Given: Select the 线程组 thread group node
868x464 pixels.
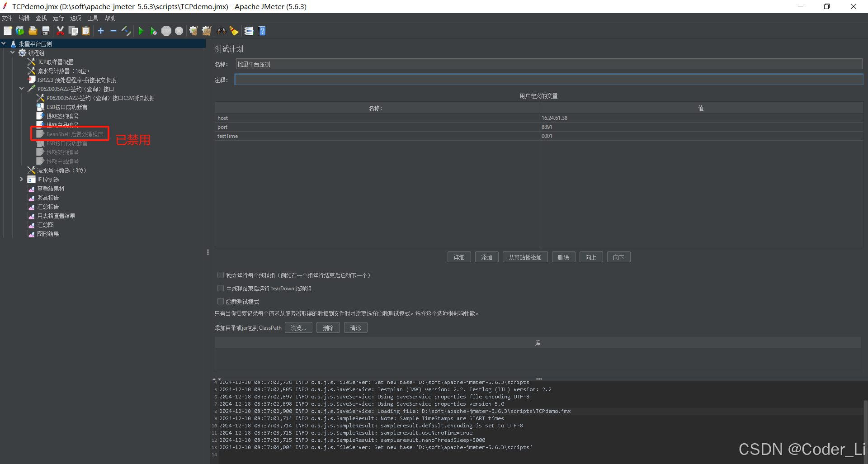Looking at the screenshot, I should pyautogui.click(x=36, y=53).
